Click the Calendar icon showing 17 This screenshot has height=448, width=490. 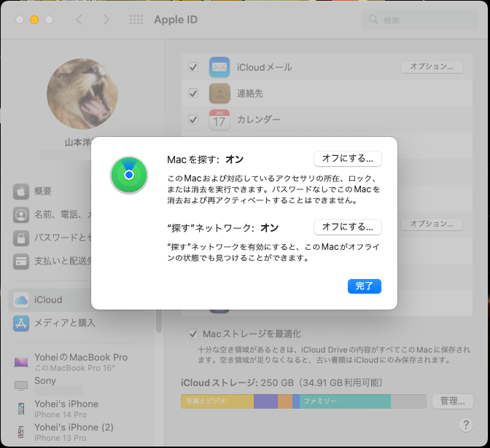pyautogui.click(x=219, y=119)
